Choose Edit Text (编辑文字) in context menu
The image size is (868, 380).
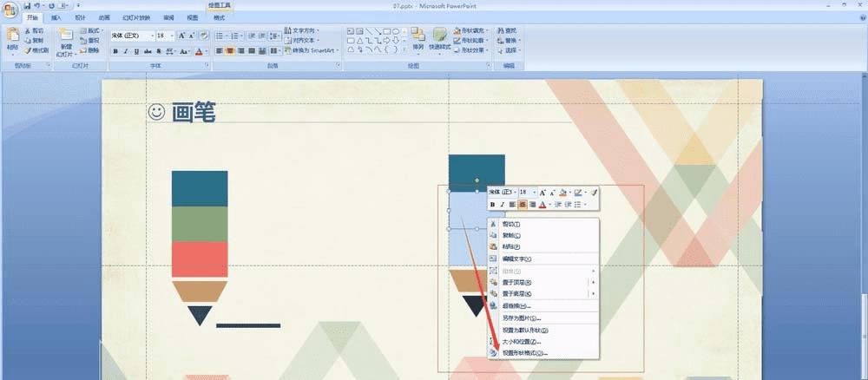(x=543, y=259)
